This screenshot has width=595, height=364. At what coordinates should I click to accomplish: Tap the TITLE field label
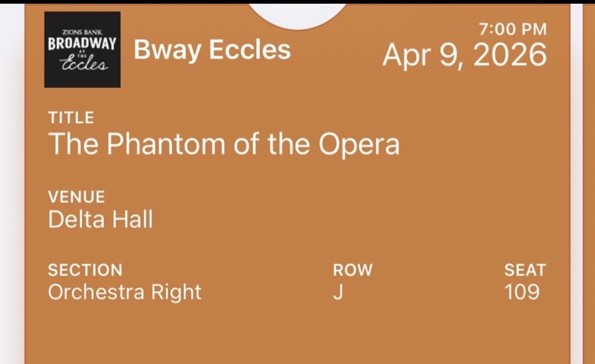[71, 118]
